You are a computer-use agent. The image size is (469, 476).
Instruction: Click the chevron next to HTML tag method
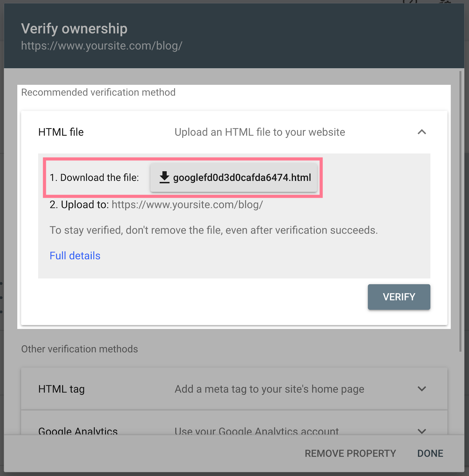click(421, 389)
